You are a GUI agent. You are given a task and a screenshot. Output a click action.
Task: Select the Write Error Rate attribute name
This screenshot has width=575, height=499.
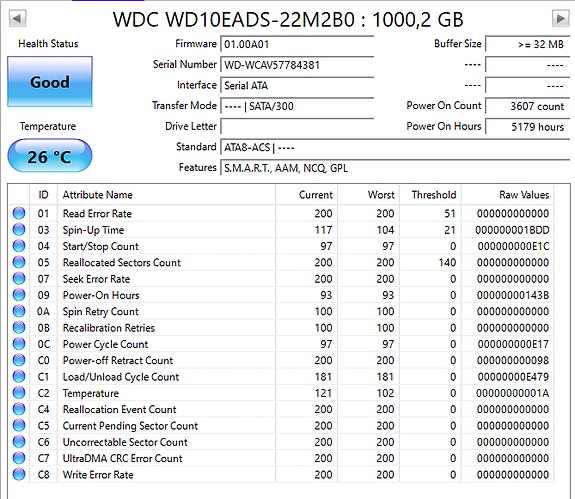point(98,474)
